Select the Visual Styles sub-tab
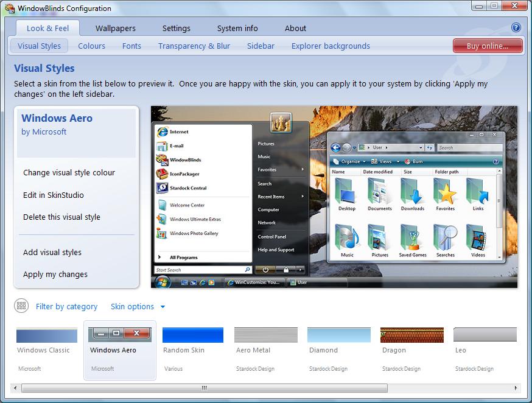532x403 pixels. [39, 46]
